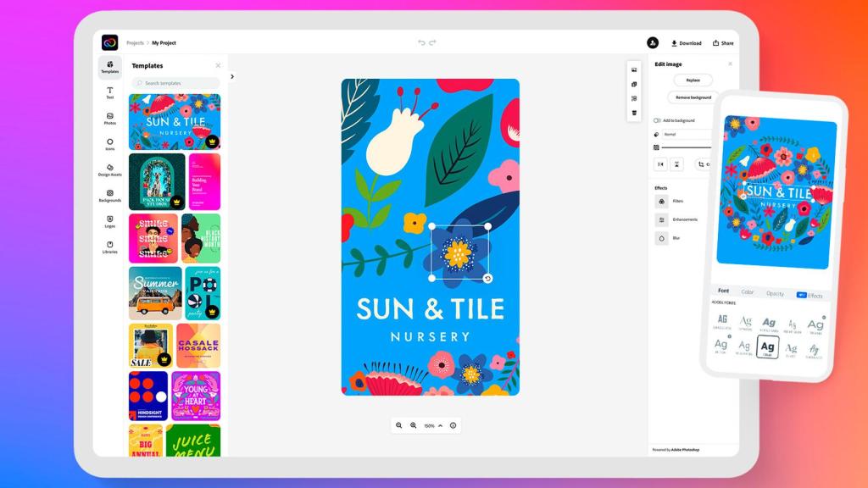
Task: Select the Text tool in the left sidebar
Action: (109, 91)
